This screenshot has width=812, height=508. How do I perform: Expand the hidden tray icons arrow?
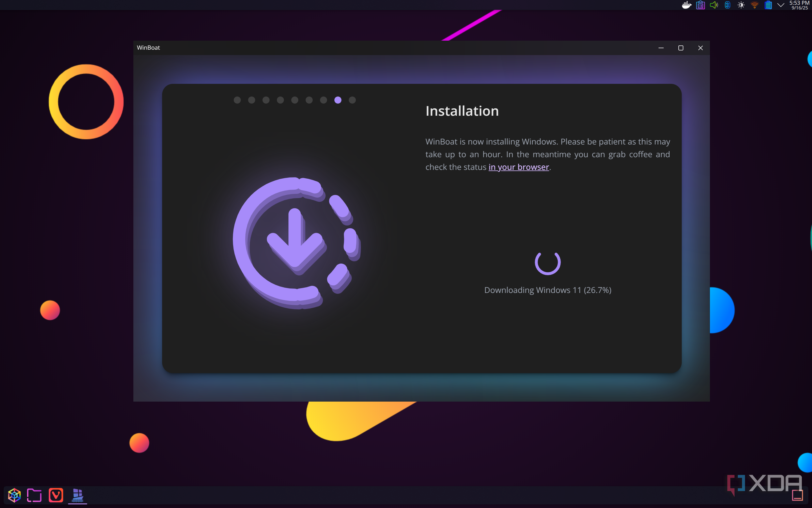tap(781, 5)
